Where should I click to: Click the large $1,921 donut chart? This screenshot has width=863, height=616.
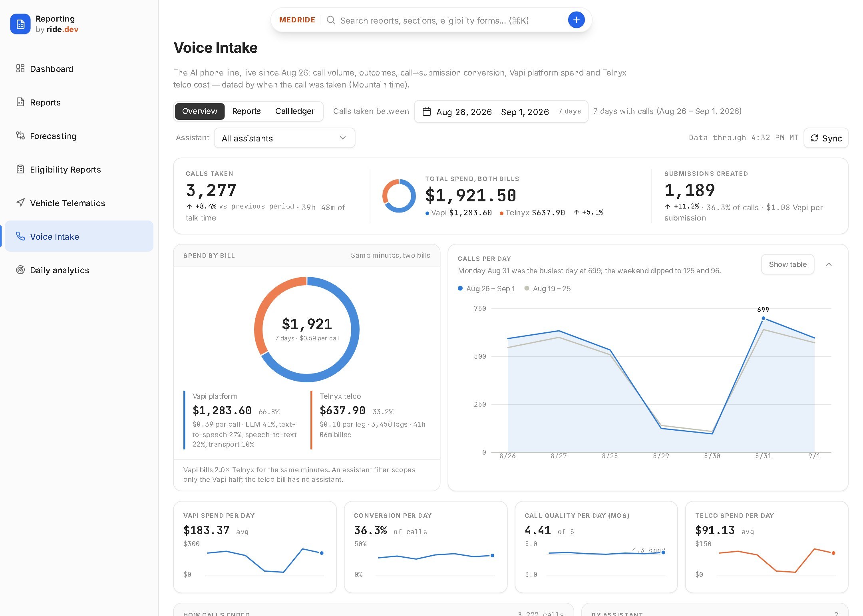[x=307, y=329]
